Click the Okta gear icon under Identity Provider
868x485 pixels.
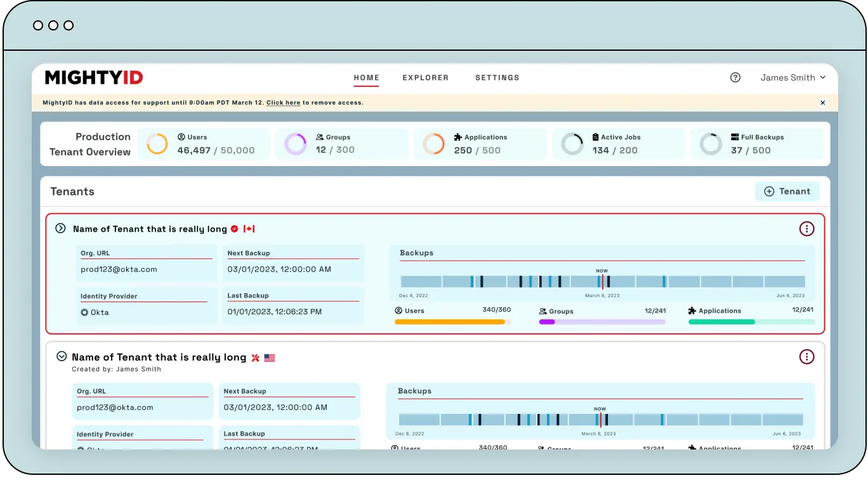84,312
